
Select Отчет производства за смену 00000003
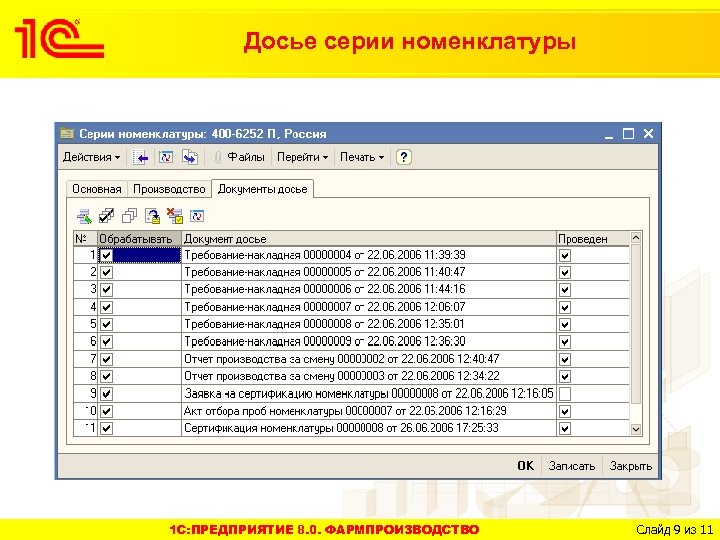point(342,376)
